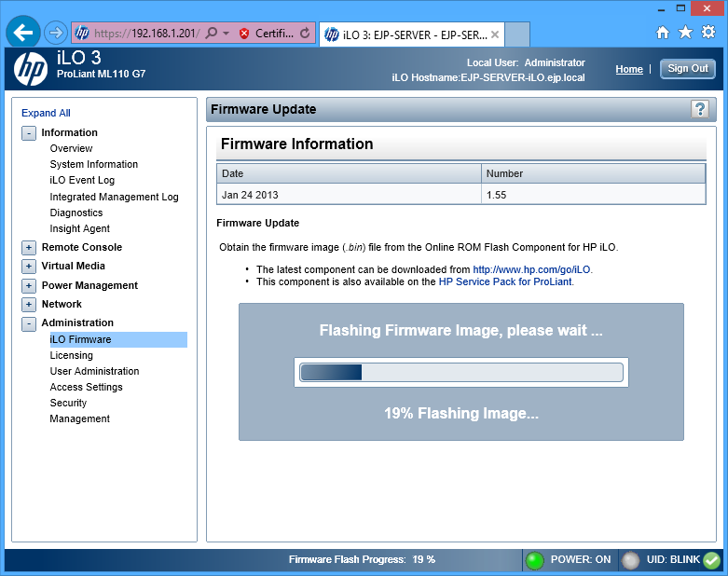
Task: Click Expand All in navigation tree
Action: pyautogui.click(x=46, y=113)
